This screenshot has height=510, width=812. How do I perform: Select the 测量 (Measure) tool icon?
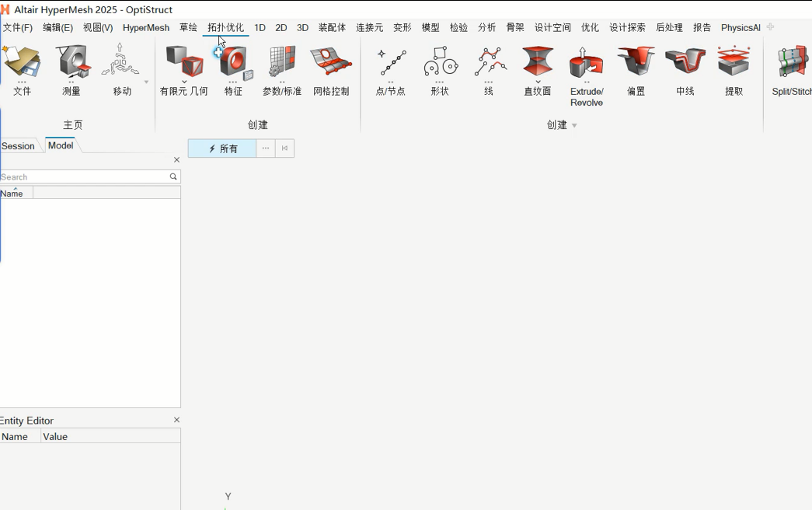[71, 64]
